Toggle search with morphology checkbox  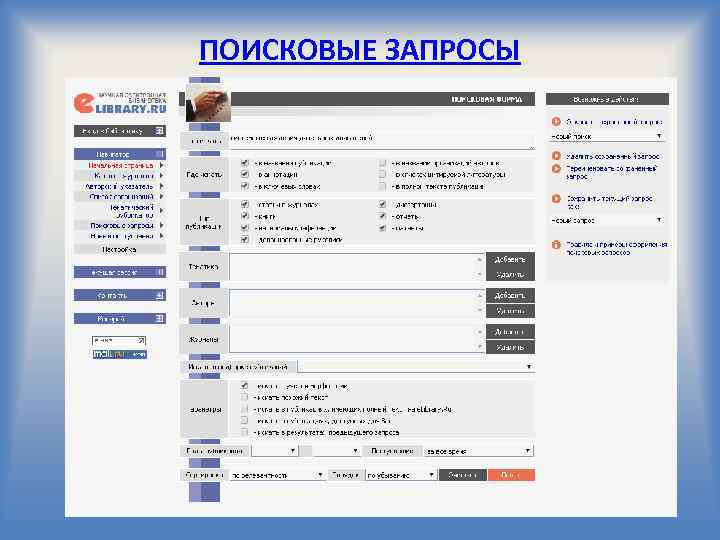244,386
